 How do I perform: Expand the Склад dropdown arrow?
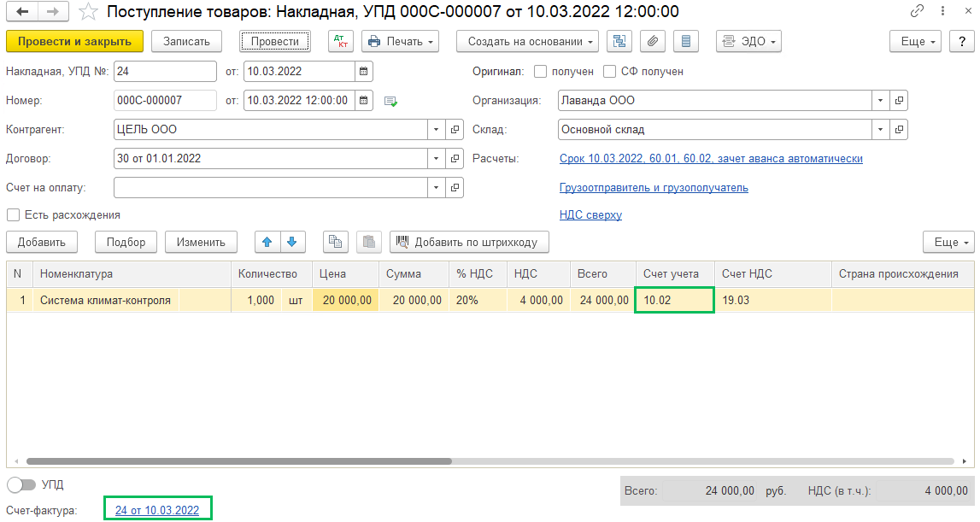tap(881, 129)
